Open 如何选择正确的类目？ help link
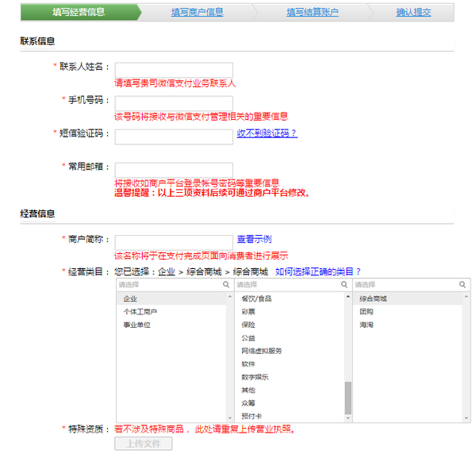Screen dimensions: 476x454 [x=318, y=271]
